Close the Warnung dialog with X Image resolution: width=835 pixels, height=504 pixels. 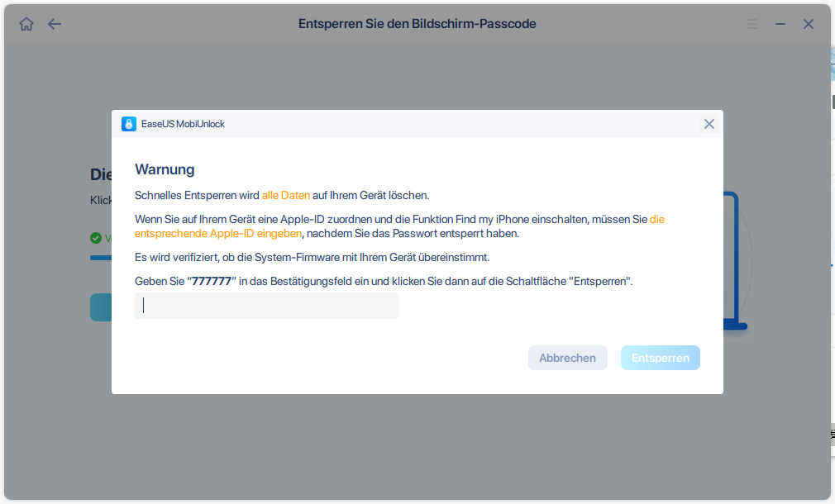point(709,124)
